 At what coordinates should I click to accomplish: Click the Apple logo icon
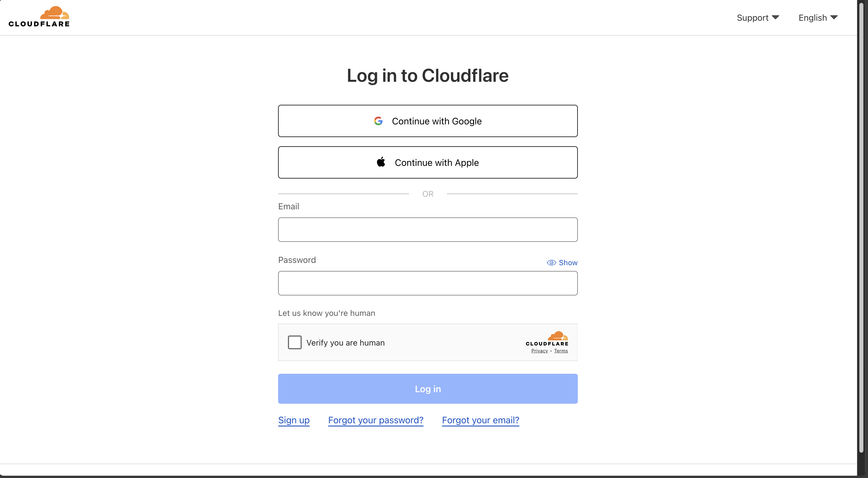coord(381,162)
